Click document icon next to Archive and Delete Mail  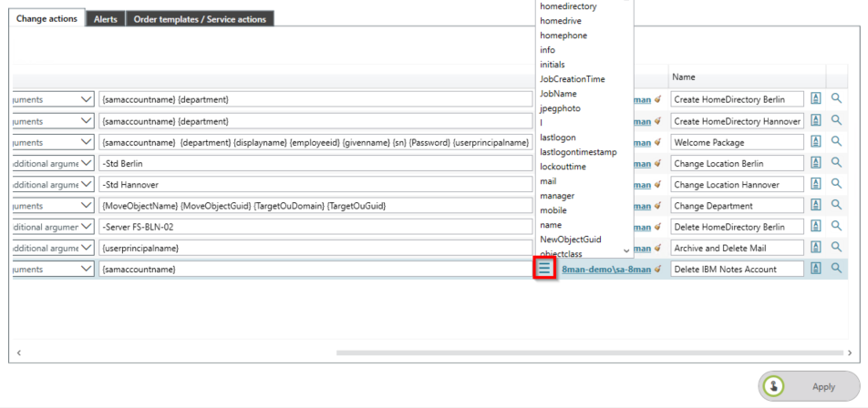tap(816, 248)
